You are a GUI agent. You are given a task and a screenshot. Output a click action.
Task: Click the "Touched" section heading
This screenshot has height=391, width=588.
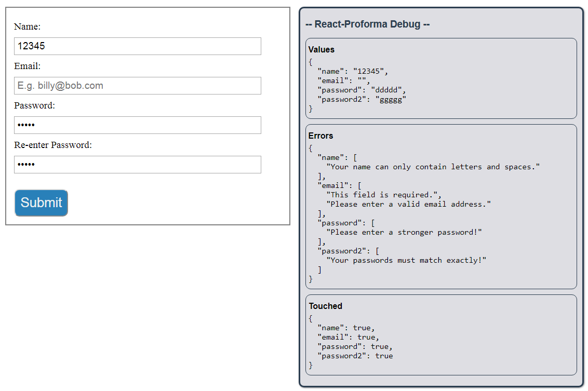tap(326, 306)
